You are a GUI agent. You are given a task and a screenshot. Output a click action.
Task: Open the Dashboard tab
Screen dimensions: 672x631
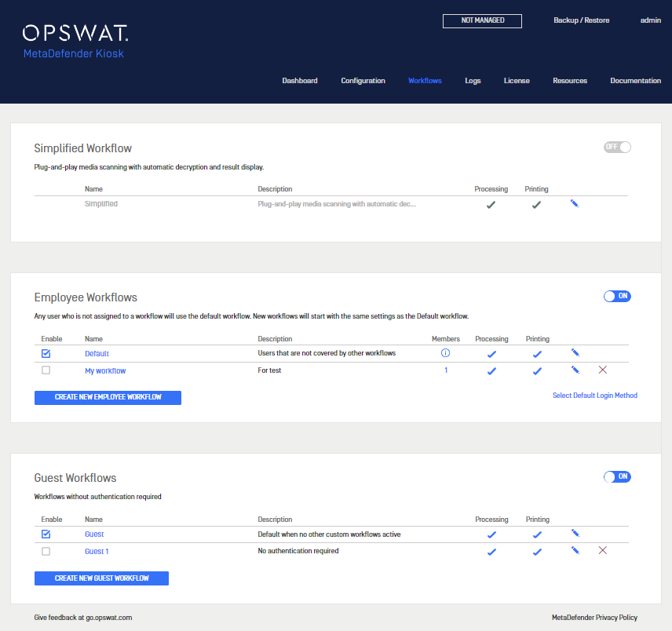(x=300, y=81)
